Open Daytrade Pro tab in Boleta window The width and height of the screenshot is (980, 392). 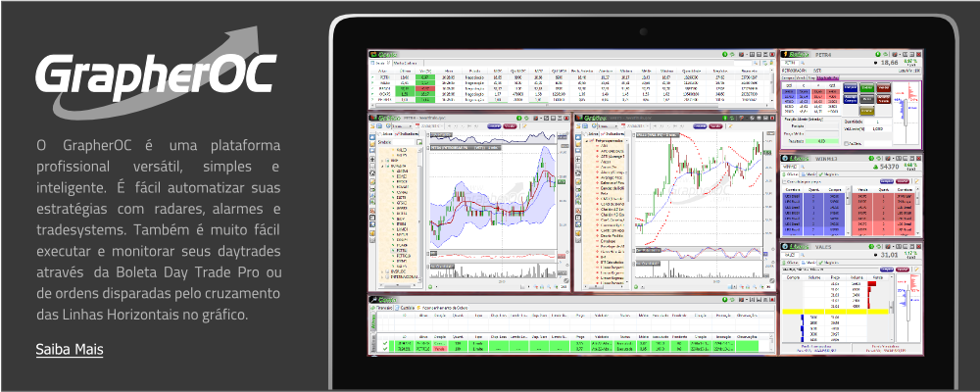click(828, 78)
